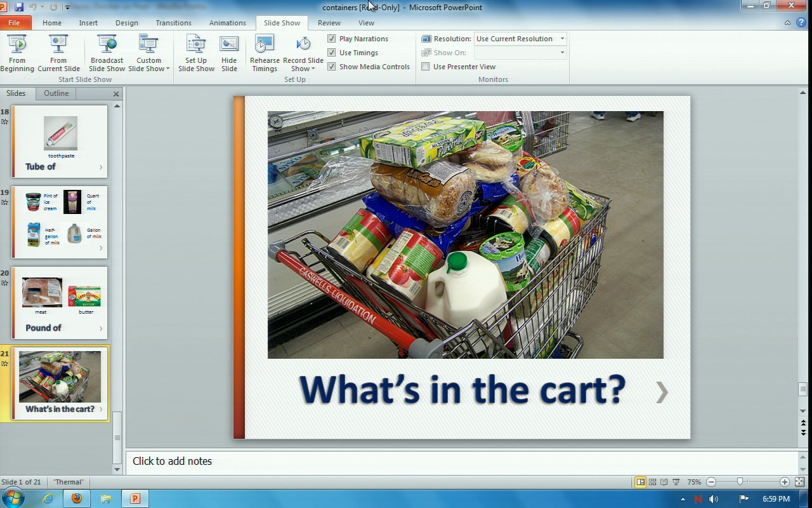Uncheck Play Narrations checkbox
Screen dimensions: 812x508
coord(332,39)
